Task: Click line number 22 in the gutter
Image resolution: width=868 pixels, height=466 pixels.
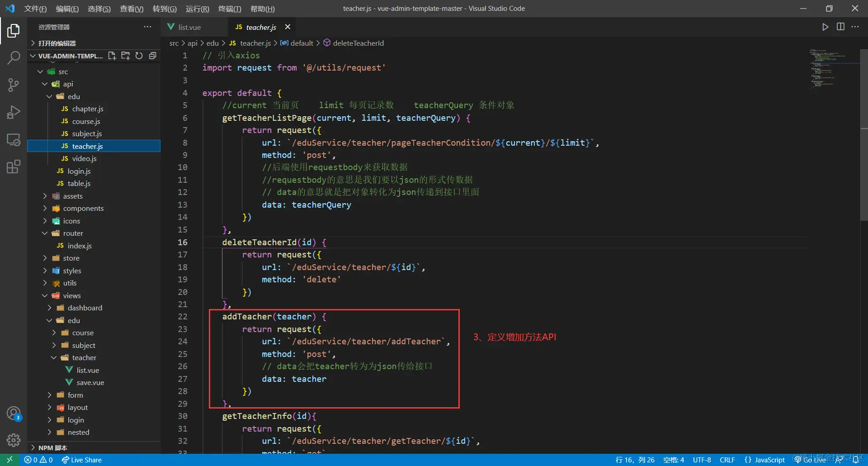Action: 183,317
